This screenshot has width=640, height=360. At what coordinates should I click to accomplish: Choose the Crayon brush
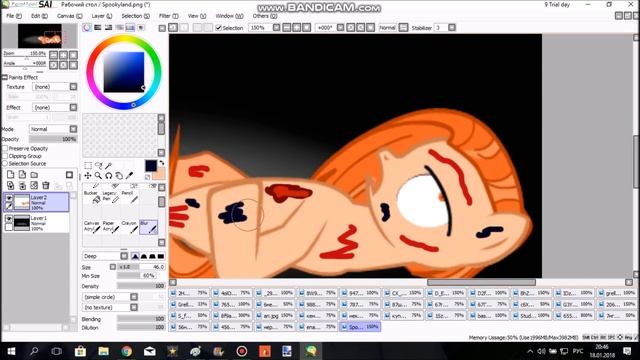129,227
